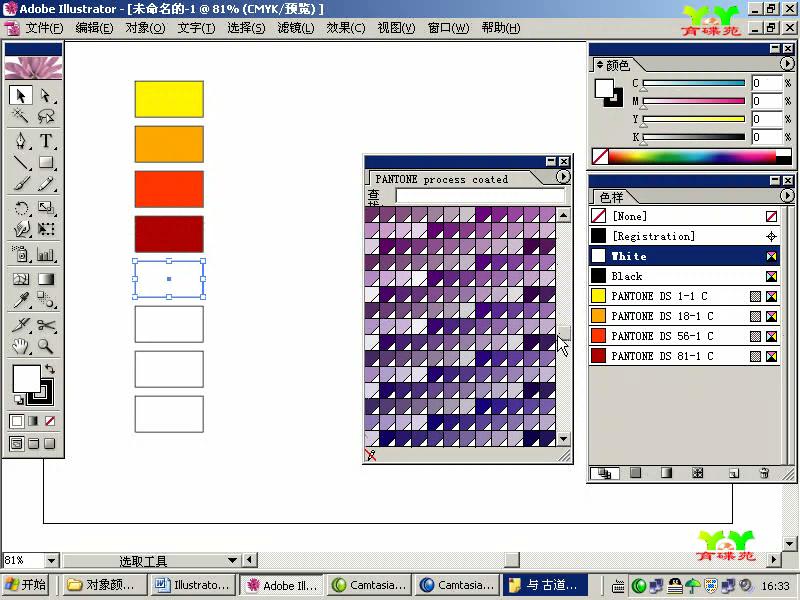Select the Zoom magnifier tool
The height and width of the screenshot is (600, 800).
click(x=46, y=346)
